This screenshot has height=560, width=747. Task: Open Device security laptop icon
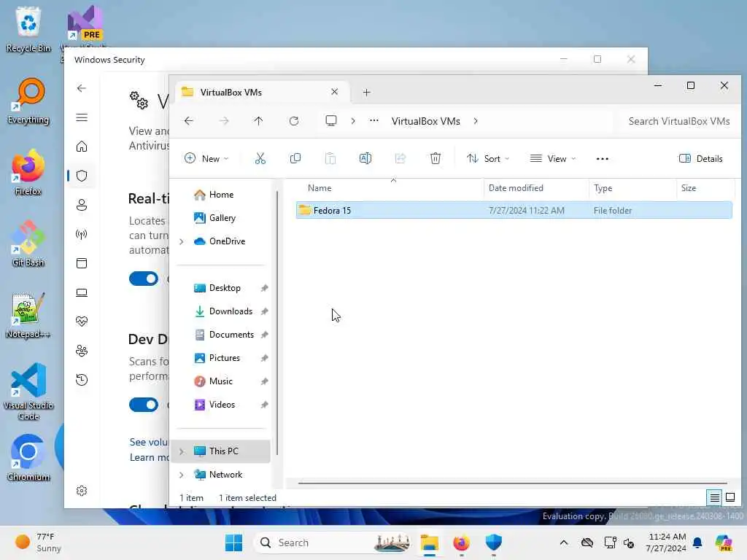(82, 292)
